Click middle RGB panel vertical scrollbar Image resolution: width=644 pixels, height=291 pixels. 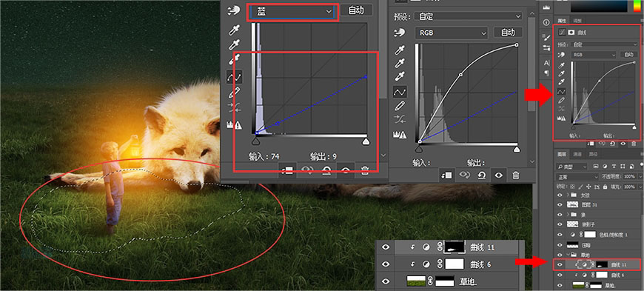[532, 64]
